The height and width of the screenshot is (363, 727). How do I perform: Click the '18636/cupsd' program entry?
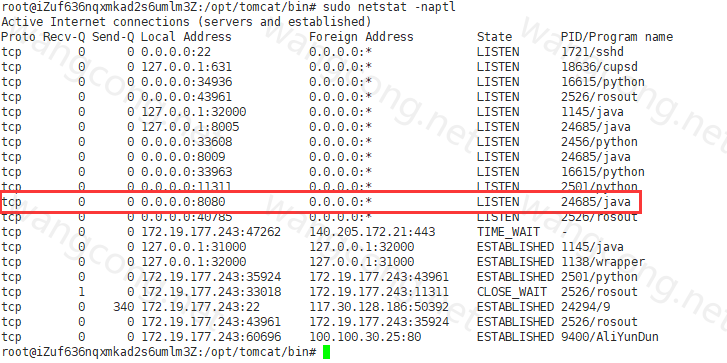click(x=599, y=67)
